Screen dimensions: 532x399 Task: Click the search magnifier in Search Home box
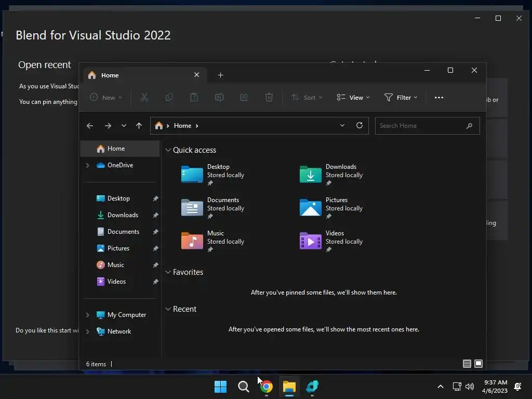(x=469, y=126)
